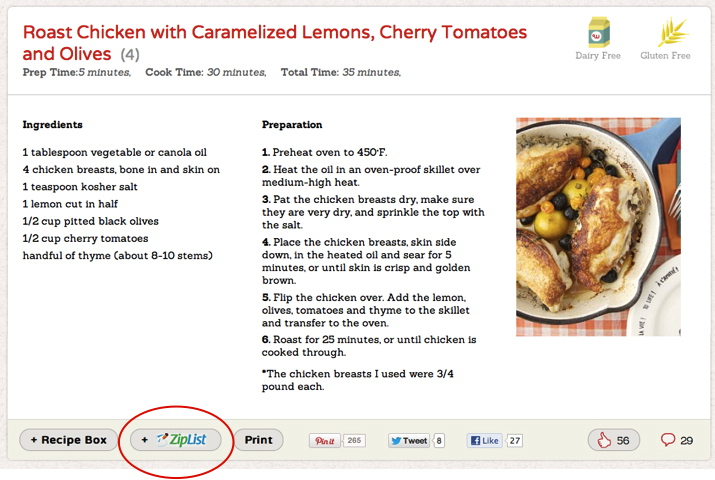Click the Facebook Like button
Screen dimensions: 715x480
point(485,440)
